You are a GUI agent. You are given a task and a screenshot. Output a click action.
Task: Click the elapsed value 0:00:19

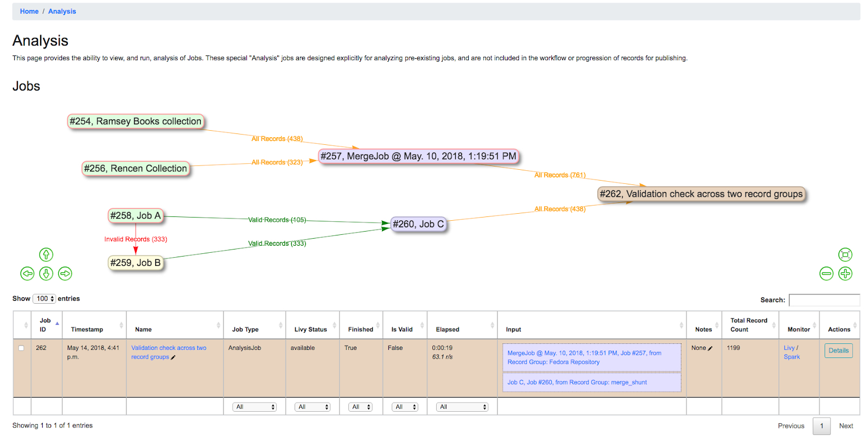[442, 348]
